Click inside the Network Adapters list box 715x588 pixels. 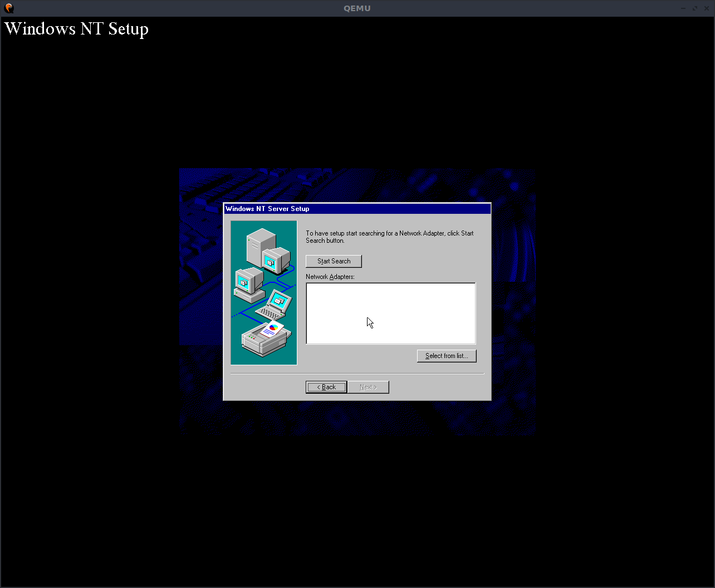pos(391,313)
